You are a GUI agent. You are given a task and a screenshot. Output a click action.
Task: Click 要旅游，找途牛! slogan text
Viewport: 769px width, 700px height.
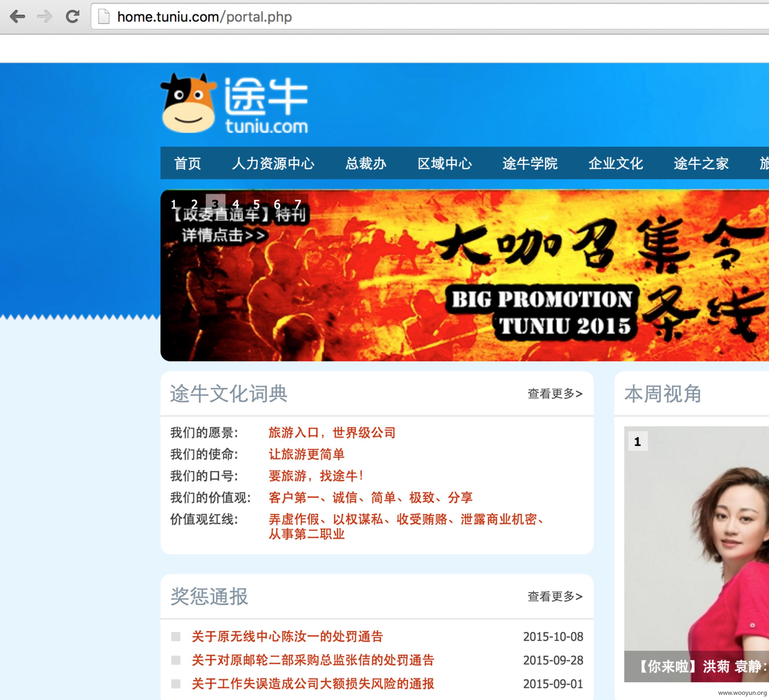pyautogui.click(x=316, y=476)
